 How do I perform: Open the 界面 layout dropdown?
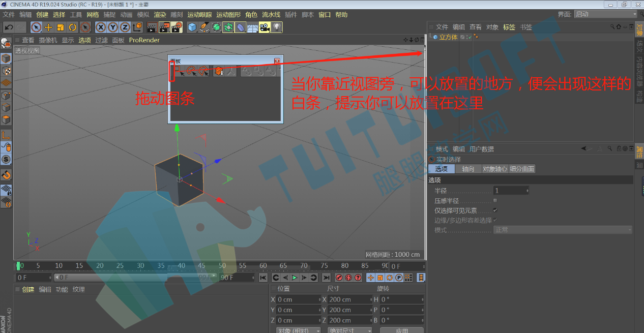(x=605, y=14)
